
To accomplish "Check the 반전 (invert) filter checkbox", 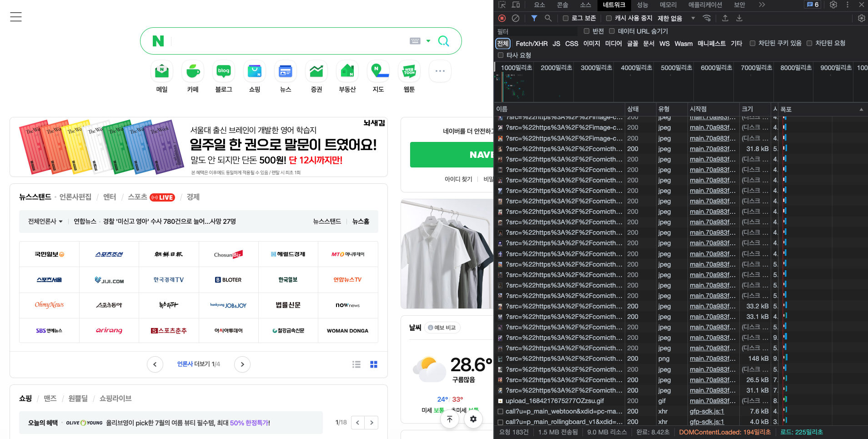I will (x=587, y=31).
